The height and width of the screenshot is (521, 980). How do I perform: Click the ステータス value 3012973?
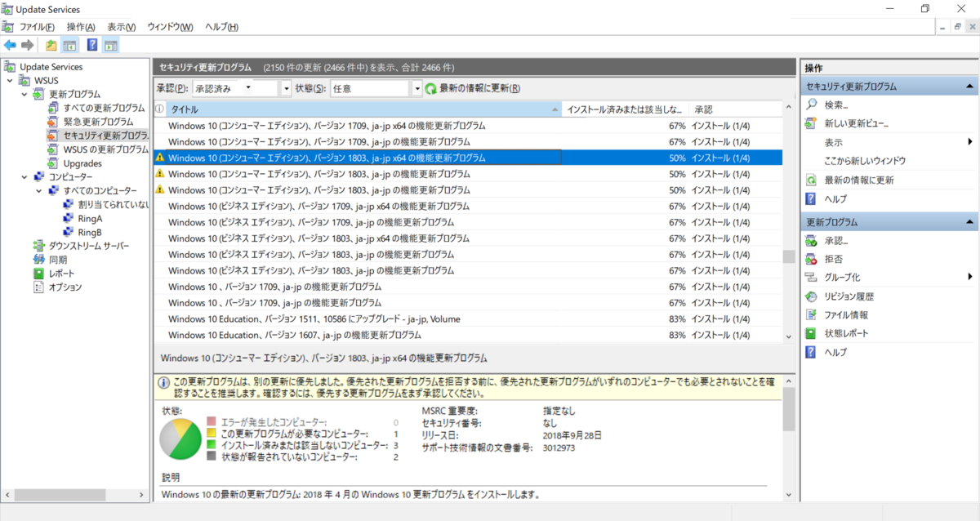click(559, 448)
